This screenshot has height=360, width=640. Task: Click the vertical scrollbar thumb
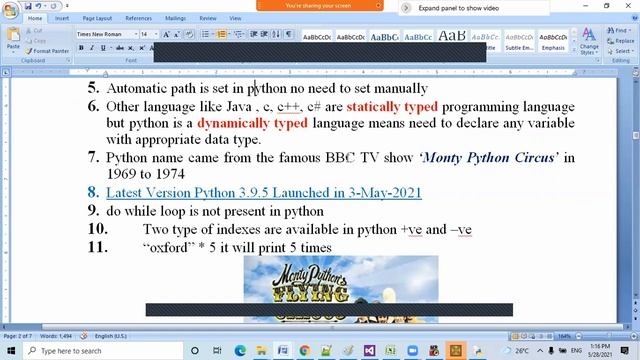point(636,135)
